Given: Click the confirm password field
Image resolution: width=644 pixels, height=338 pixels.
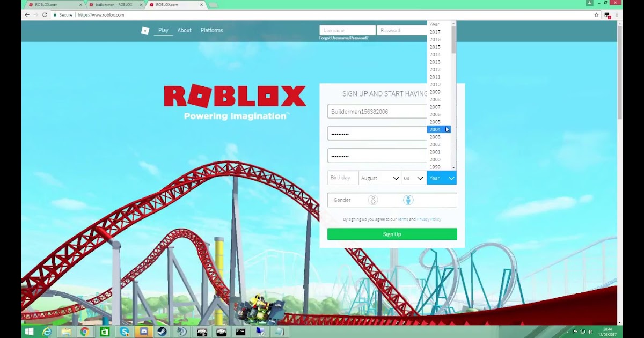Looking at the screenshot, I should tap(377, 156).
